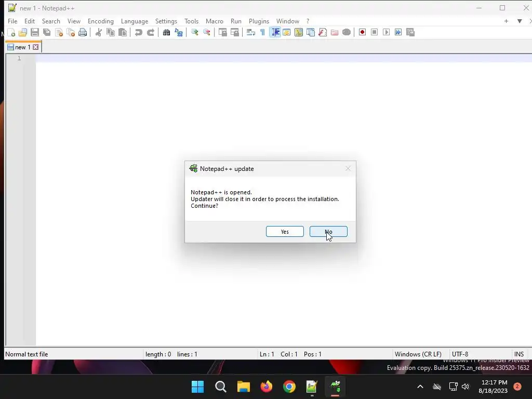
Task: Toggle the Indent Guide toolbar icon
Action: click(275, 32)
